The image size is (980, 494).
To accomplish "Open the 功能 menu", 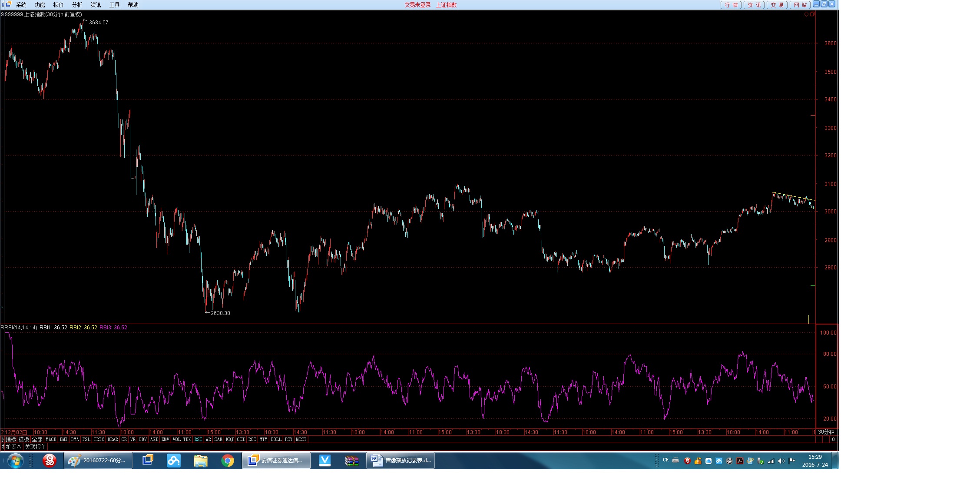I will 40,5.
